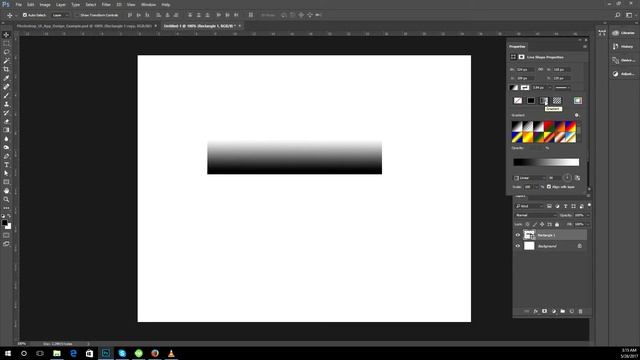This screenshot has width=640, height=360.
Task: Select the Eraser tool
Action: (x=6, y=121)
